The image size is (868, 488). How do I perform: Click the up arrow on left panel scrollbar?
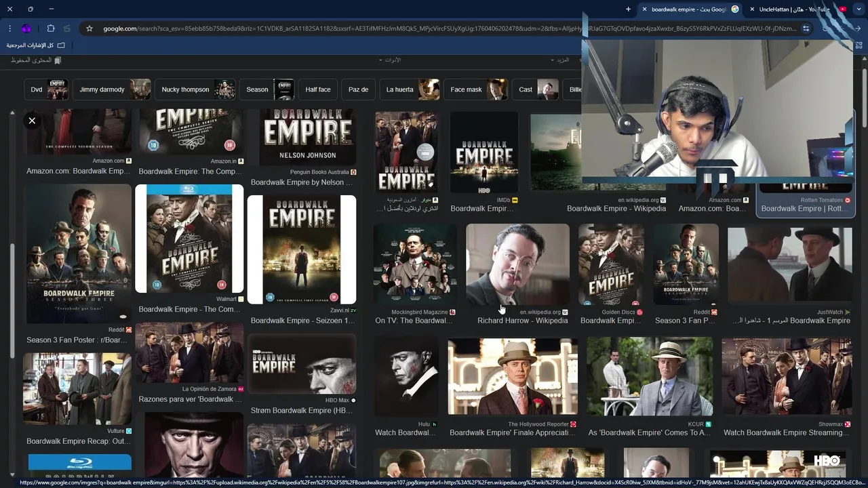pos(12,113)
